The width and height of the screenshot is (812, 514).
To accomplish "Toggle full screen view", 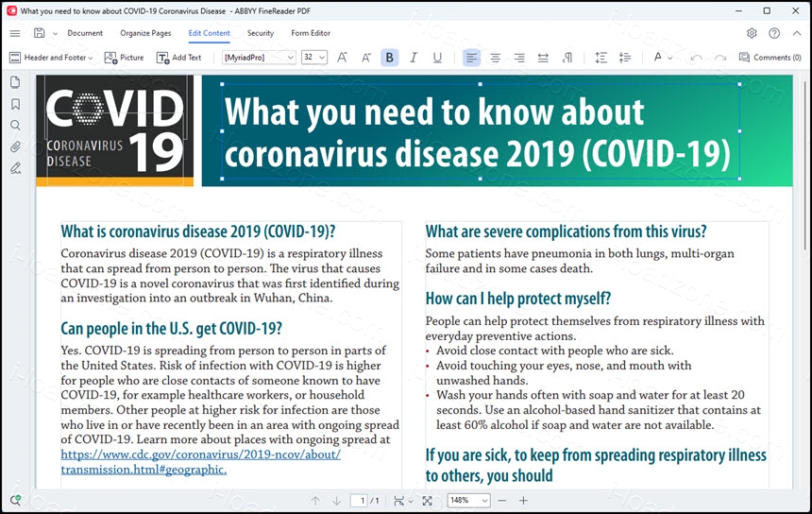I will [427, 501].
